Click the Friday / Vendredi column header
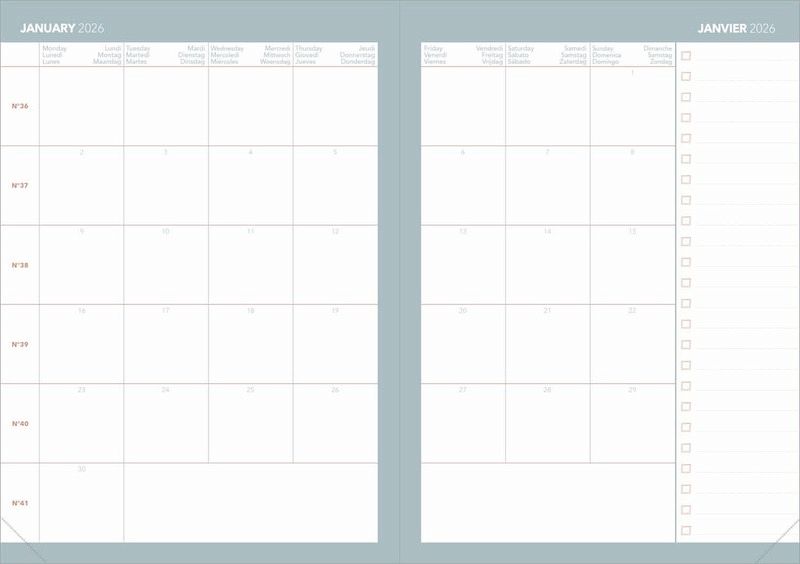This screenshot has height=564, width=800. 463,55
